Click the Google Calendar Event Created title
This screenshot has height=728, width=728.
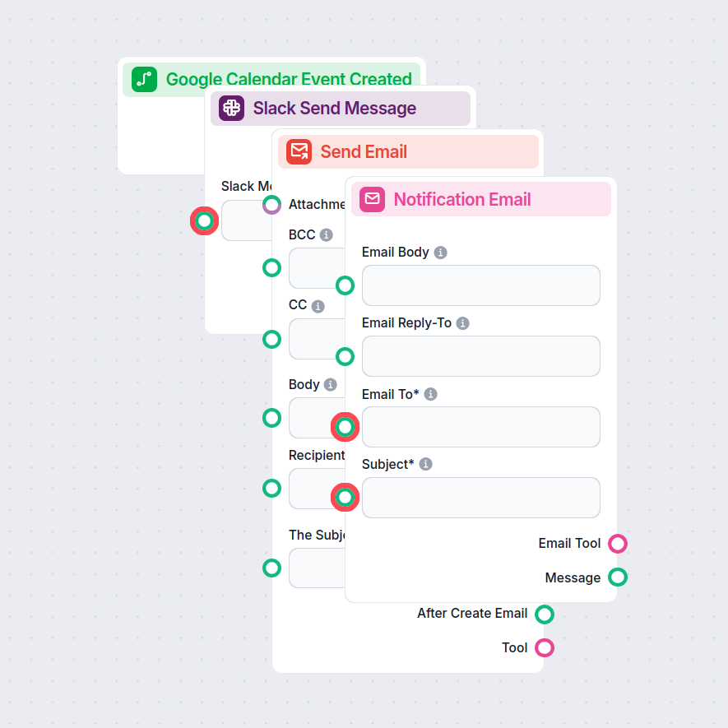[289, 79]
